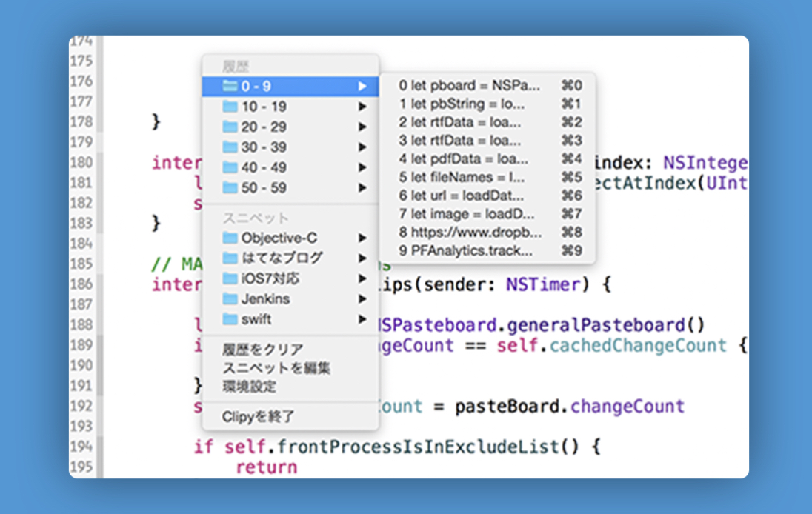Quit the app via Clipyを終了
The image size is (812, 514).
click(x=258, y=417)
